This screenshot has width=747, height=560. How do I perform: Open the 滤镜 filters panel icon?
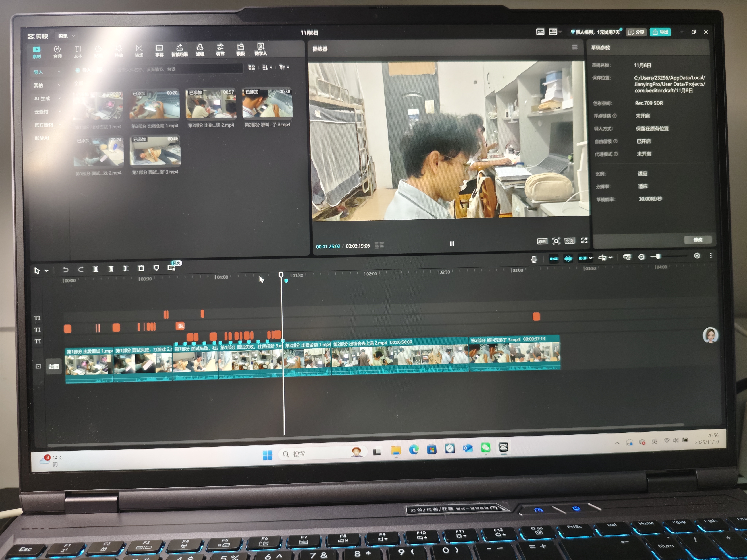pyautogui.click(x=200, y=50)
